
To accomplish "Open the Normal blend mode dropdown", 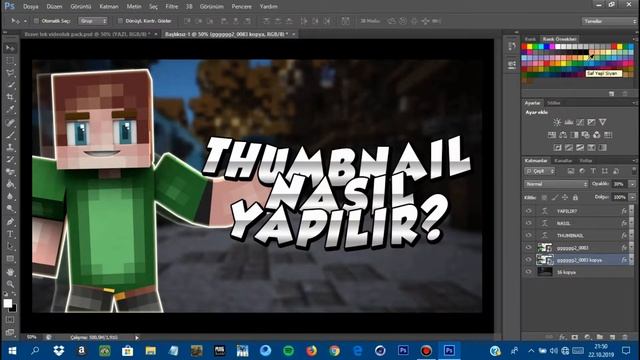I will pyautogui.click(x=556, y=184).
